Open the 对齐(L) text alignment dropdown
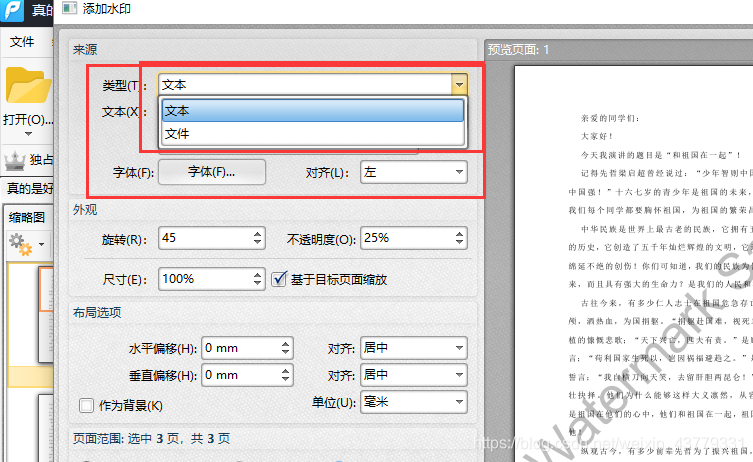The width and height of the screenshot is (753, 462). (413, 172)
